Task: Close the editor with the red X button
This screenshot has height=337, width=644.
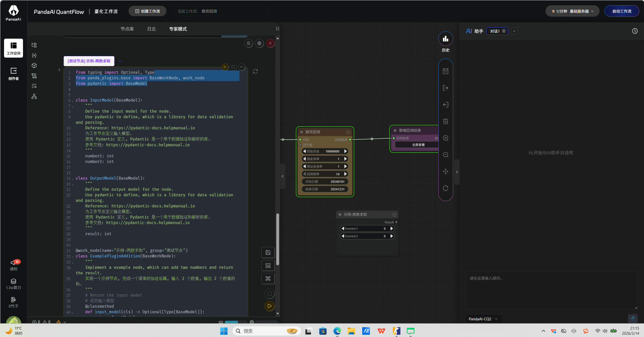Action: pyautogui.click(x=270, y=43)
